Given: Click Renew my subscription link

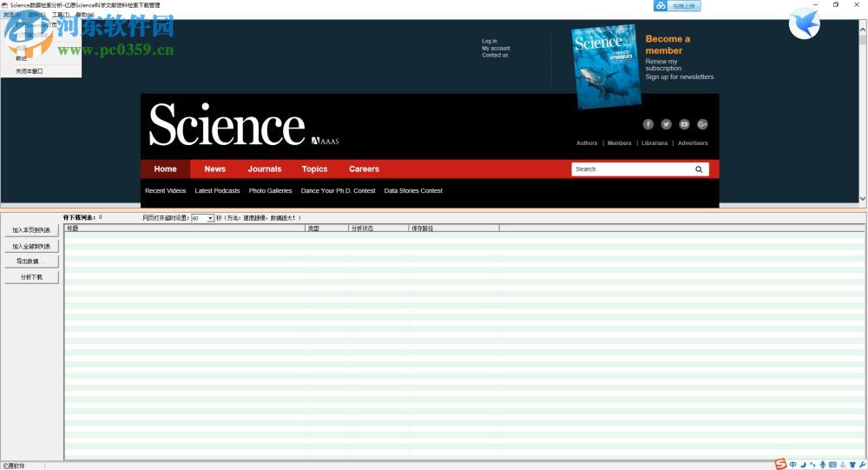Looking at the screenshot, I should pos(663,65).
